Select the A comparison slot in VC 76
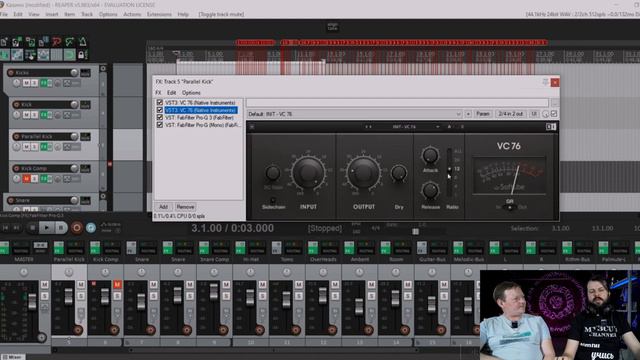640x360 pixels. [x=449, y=127]
